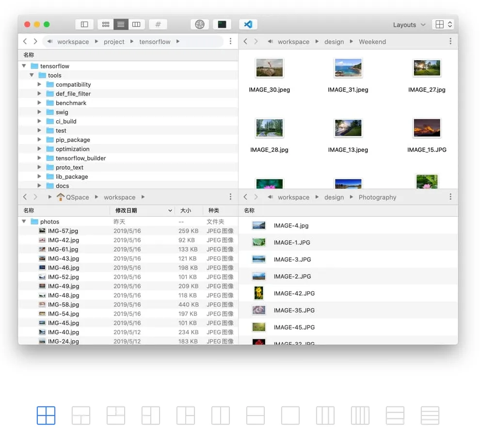Go back in tensorflow pane

(25, 41)
